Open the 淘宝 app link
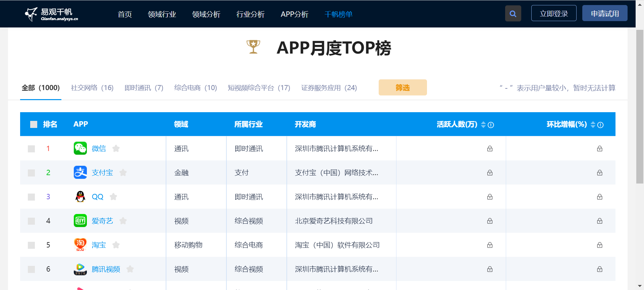 click(99, 245)
